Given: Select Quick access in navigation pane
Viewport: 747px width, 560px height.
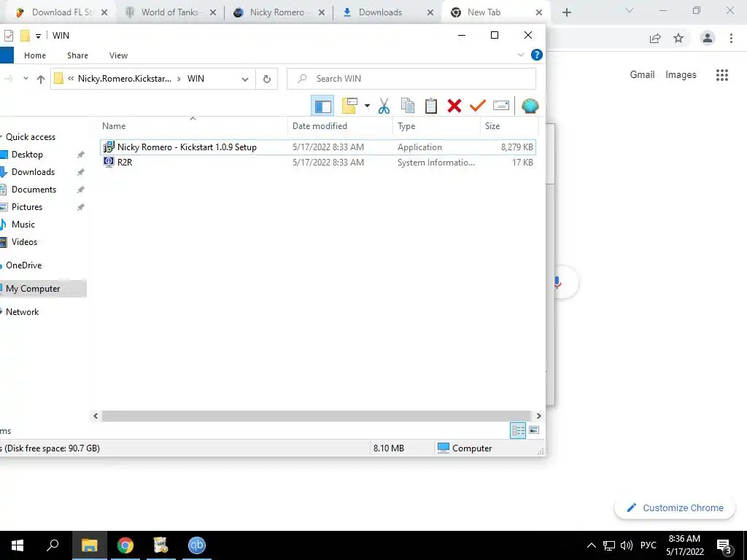Looking at the screenshot, I should 31,137.
